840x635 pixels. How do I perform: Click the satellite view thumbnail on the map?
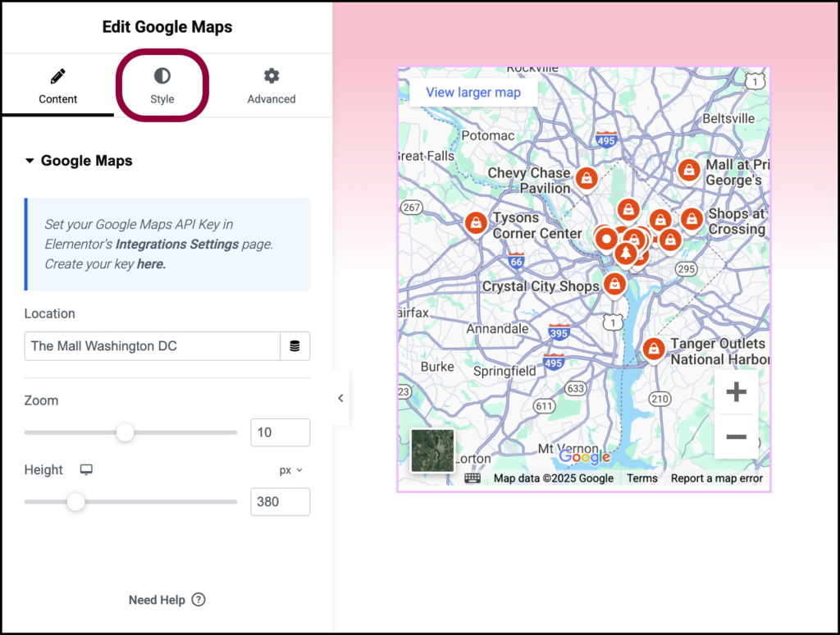(431, 450)
